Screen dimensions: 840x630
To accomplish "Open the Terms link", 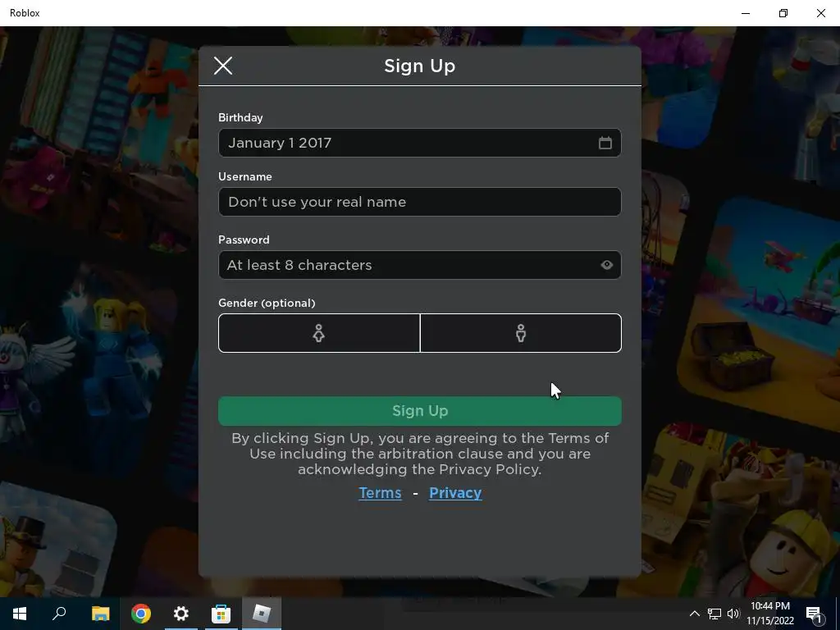I will pyautogui.click(x=380, y=493).
